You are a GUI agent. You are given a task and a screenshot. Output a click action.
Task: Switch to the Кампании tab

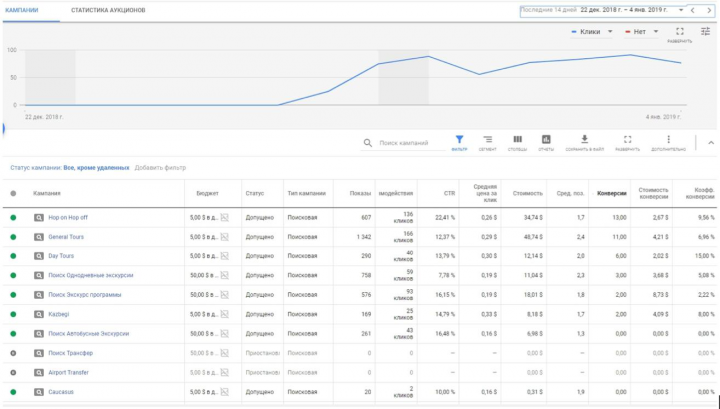tap(22, 10)
